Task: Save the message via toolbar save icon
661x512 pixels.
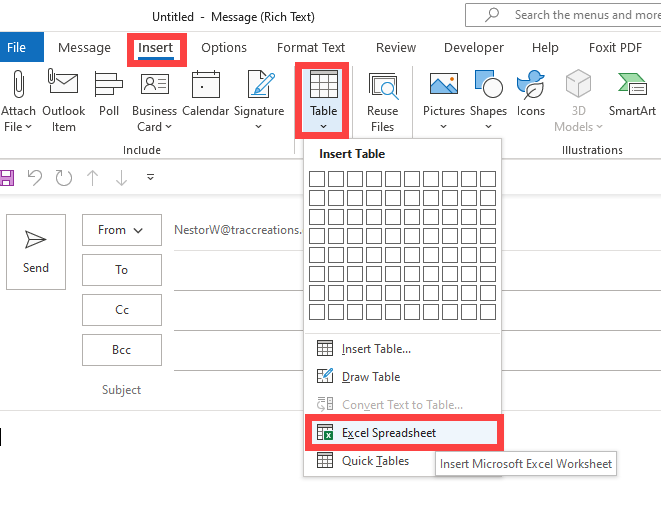Action: [x=6, y=178]
